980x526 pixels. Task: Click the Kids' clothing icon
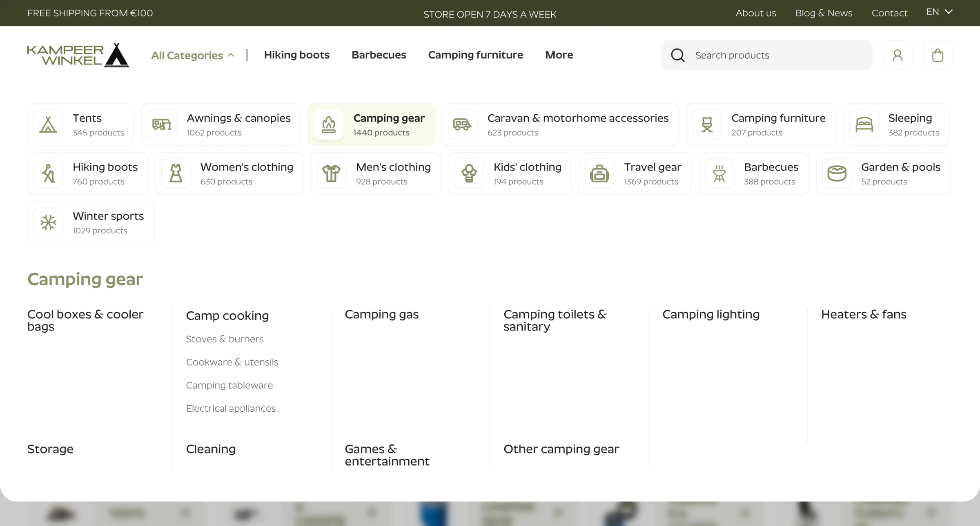[469, 173]
